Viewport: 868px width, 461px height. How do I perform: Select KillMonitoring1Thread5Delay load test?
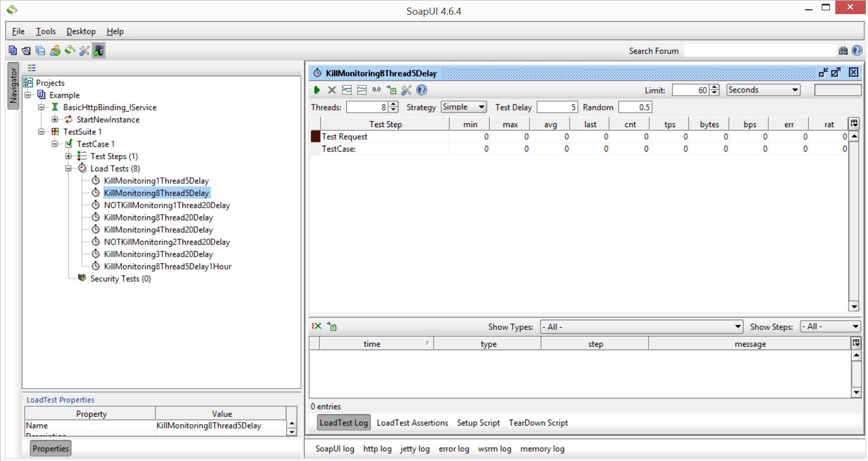click(156, 180)
